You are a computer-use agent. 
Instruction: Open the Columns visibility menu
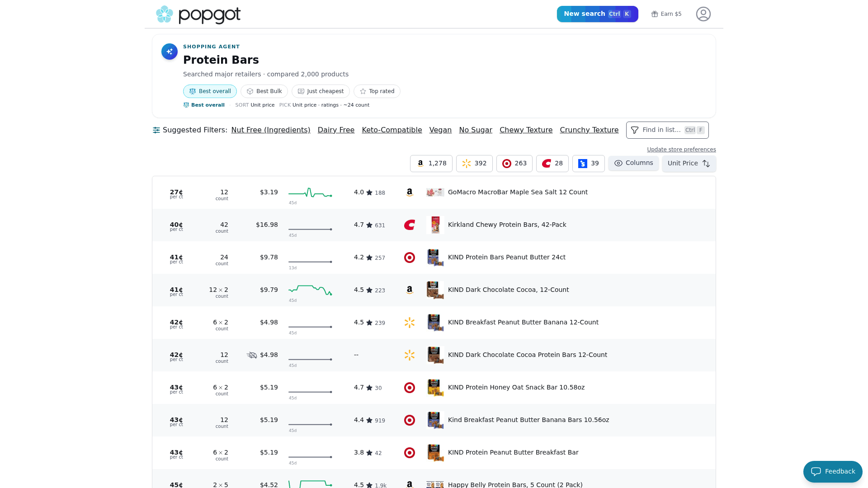click(633, 163)
